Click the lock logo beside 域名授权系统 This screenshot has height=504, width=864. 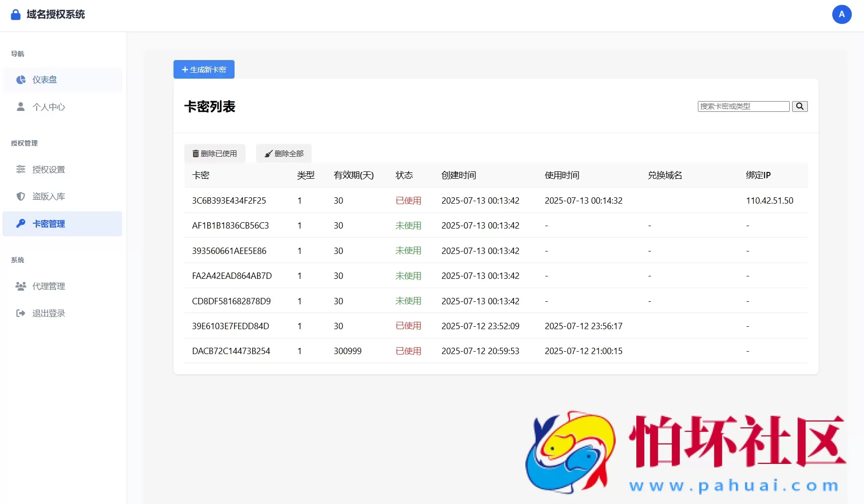[x=15, y=14]
